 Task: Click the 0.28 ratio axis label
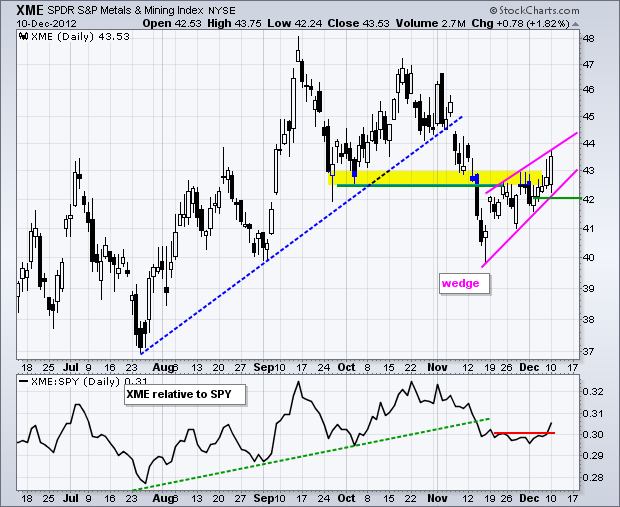[593, 477]
